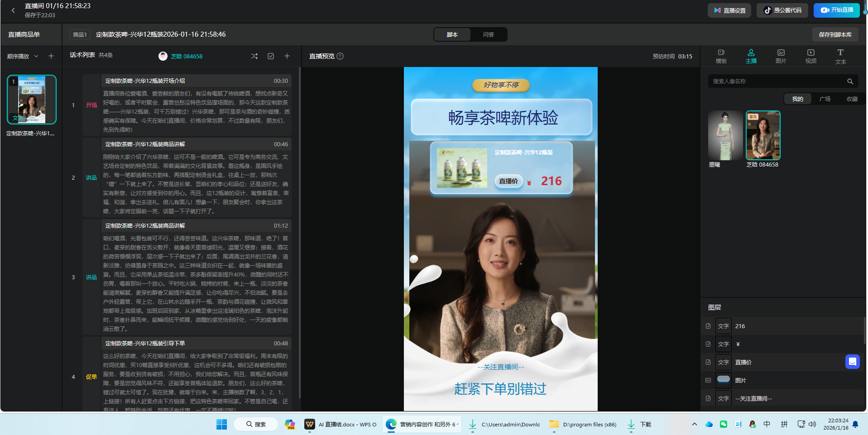The width and height of the screenshot is (868, 435).
Task: Add a new script with the plus icon
Action: click(x=287, y=56)
